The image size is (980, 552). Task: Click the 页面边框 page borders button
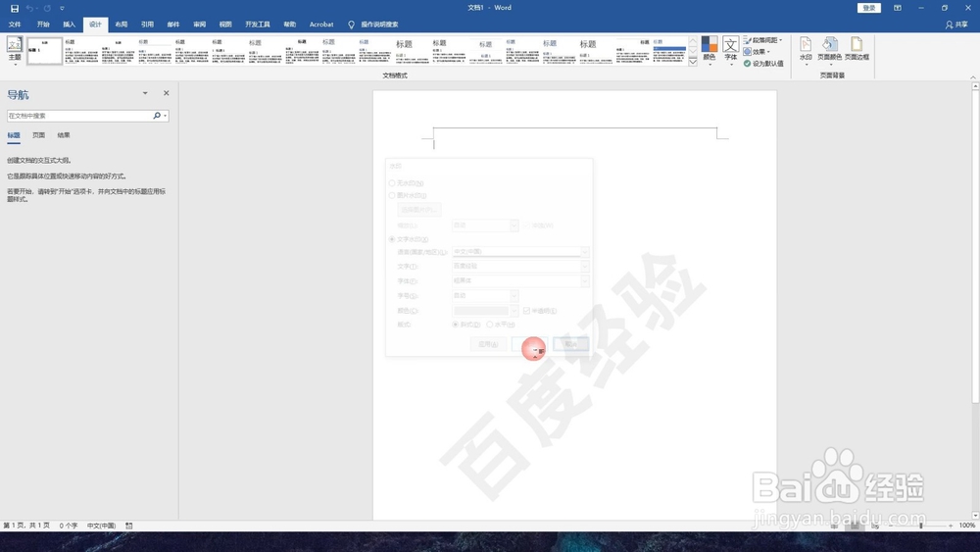tap(857, 49)
